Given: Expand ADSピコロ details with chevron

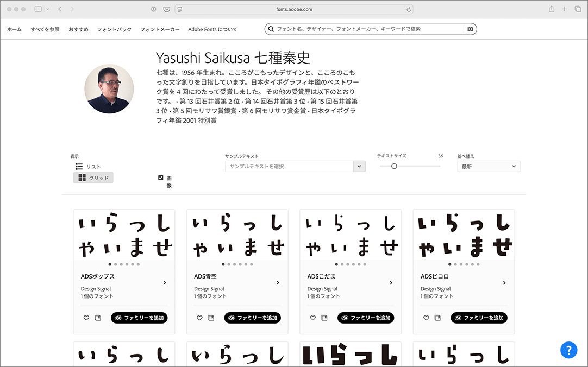Looking at the screenshot, I should tap(504, 283).
